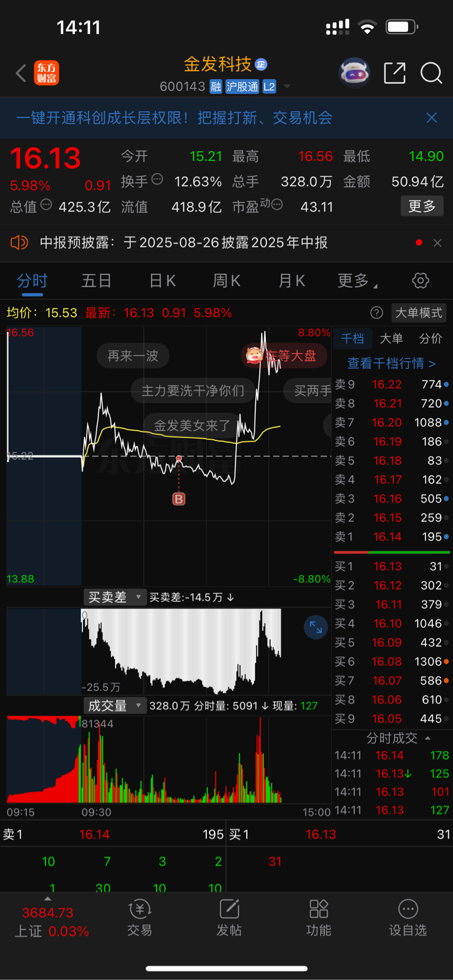Select the 分价 tab
453x980 pixels.
(431, 338)
